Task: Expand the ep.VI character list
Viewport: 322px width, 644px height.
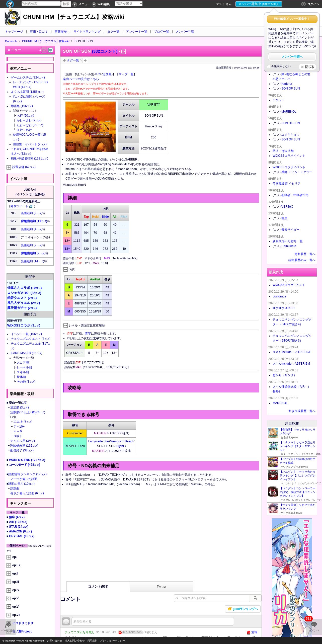Action: pyautogui.click(x=9, y=607)
